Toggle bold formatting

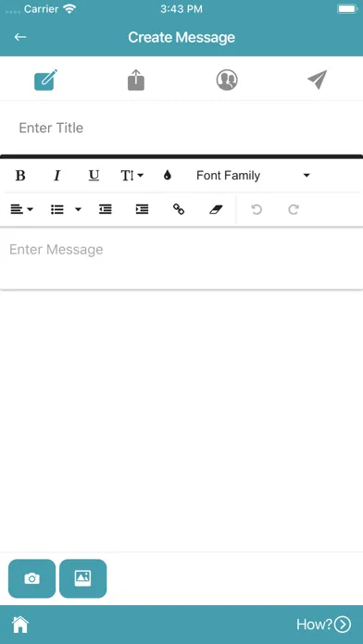coord(20,176)
